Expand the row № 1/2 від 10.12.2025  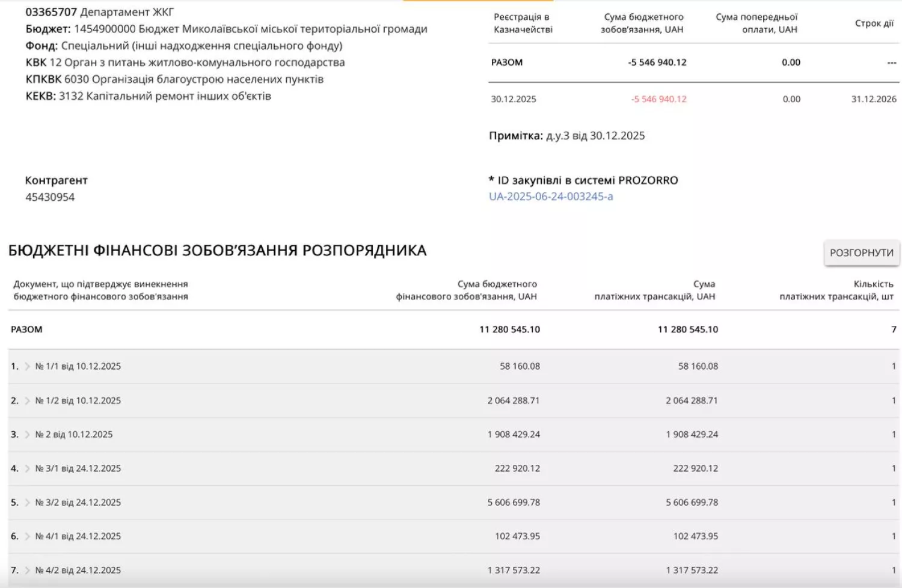[27, 400]
